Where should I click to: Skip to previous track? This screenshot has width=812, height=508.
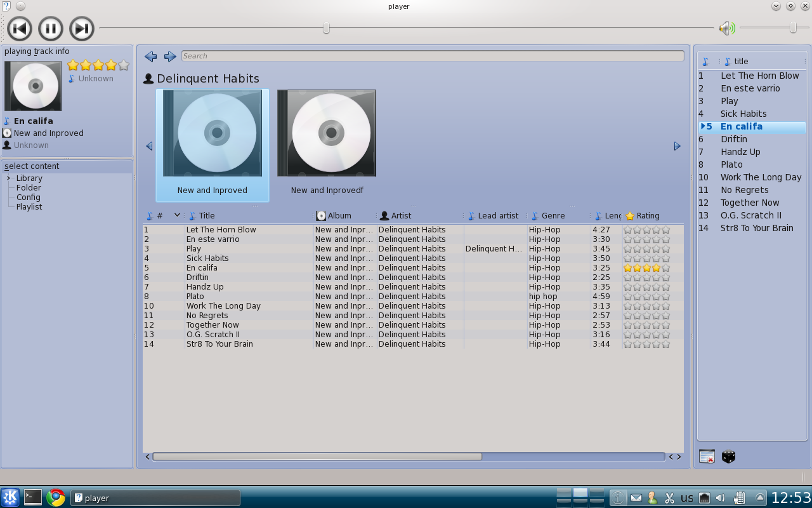[20, 29]
